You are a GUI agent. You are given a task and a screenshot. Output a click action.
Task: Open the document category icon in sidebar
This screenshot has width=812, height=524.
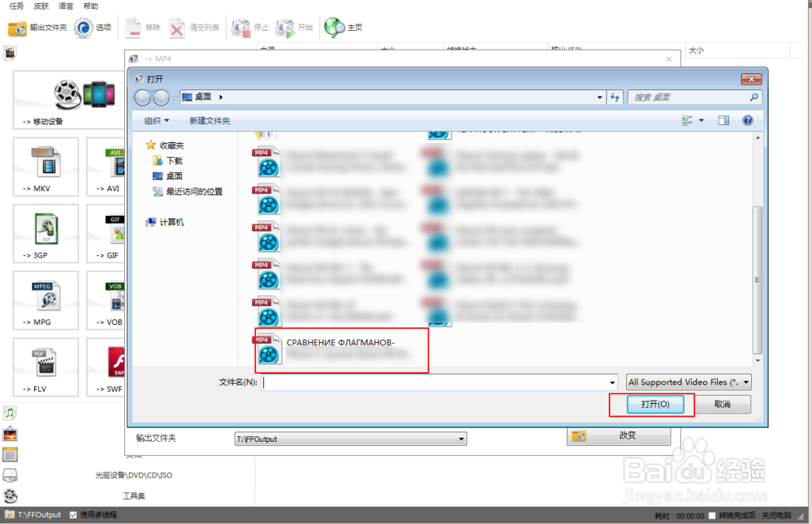[10, 455]
